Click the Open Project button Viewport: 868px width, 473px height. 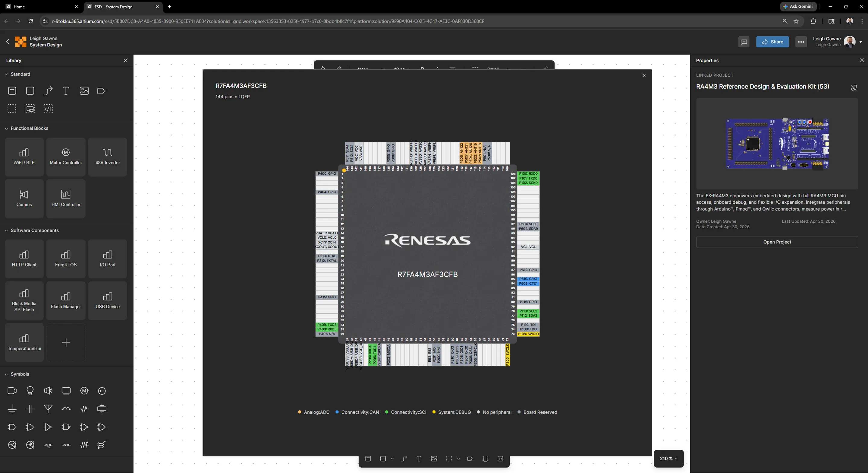pos(777,242)
